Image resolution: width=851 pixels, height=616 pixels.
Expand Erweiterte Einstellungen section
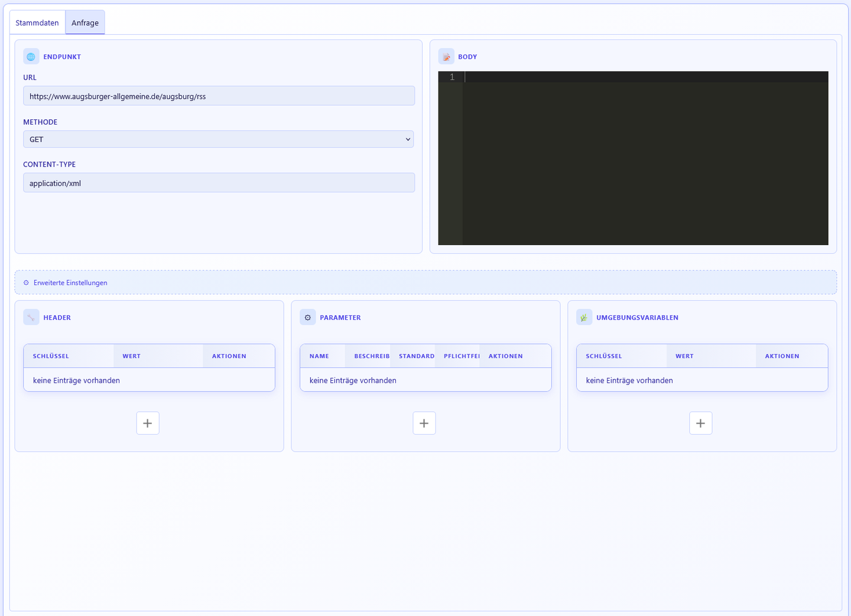(425, 282)
